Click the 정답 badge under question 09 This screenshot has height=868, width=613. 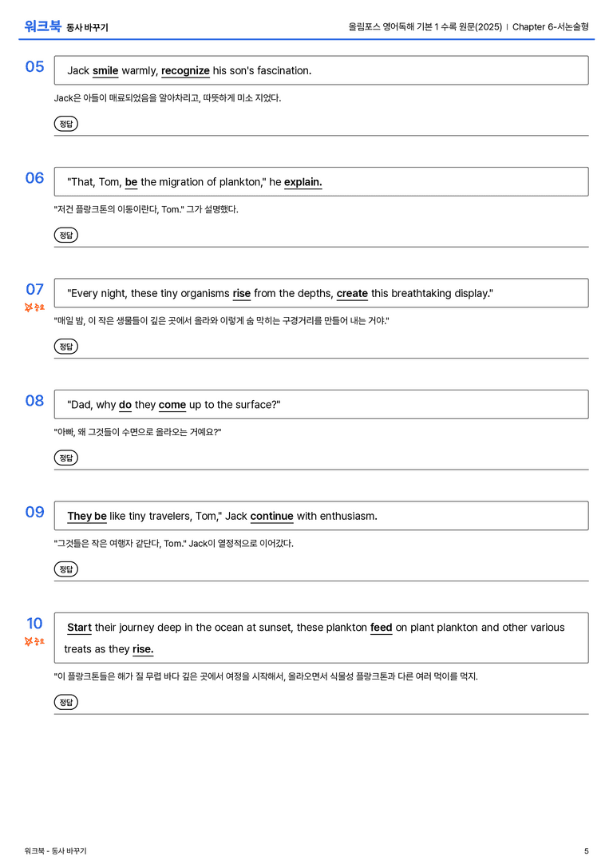point(65,569)
